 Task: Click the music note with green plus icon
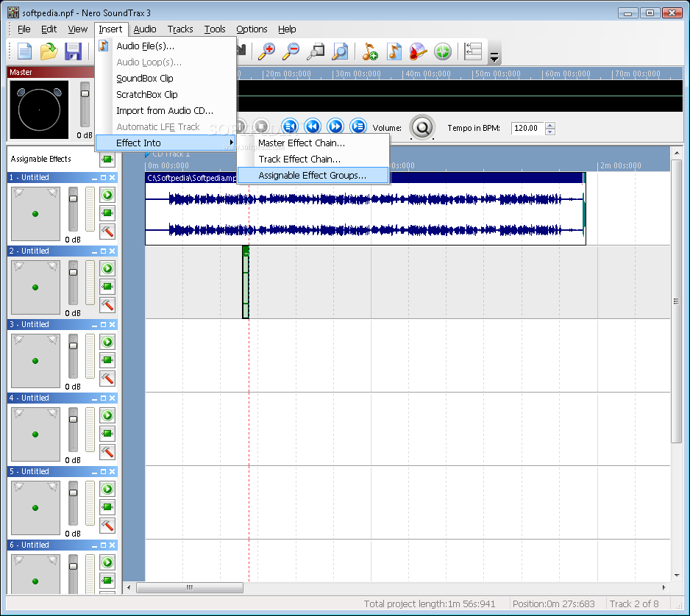[x=369, y=51]
